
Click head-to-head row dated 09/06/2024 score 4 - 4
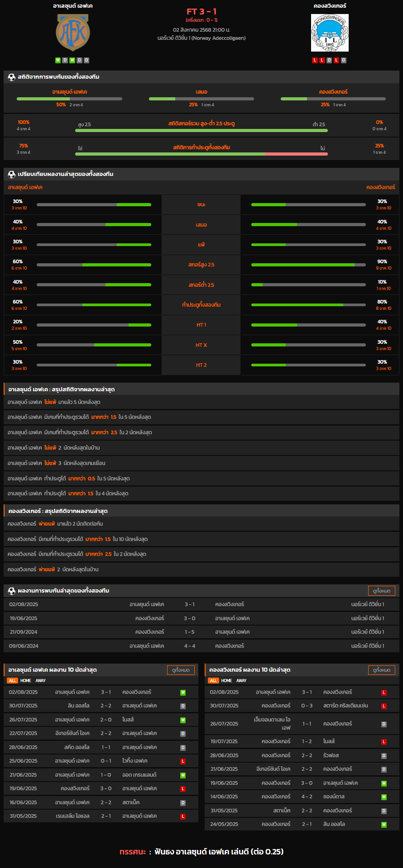pos(201,646)
